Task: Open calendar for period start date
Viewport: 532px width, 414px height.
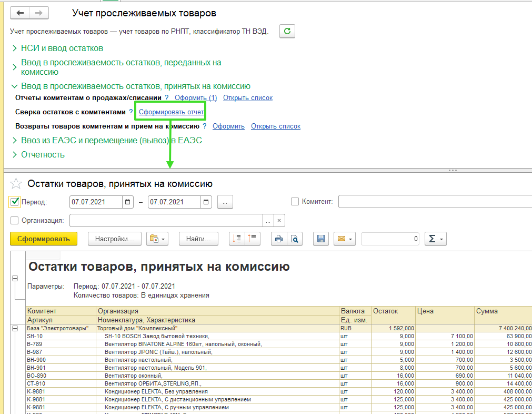Action: [127, 202]
